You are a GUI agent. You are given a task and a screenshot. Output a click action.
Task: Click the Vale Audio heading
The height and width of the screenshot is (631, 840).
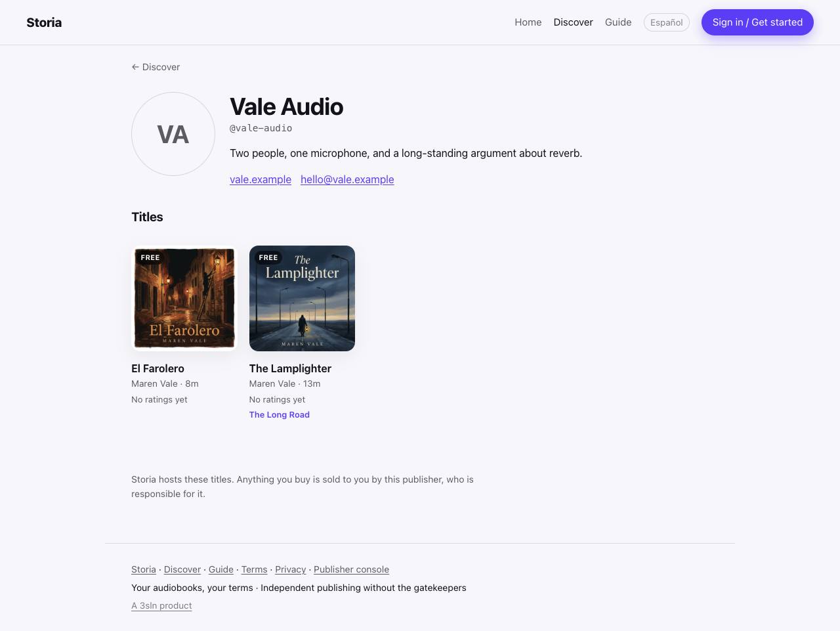click(286, 106)
